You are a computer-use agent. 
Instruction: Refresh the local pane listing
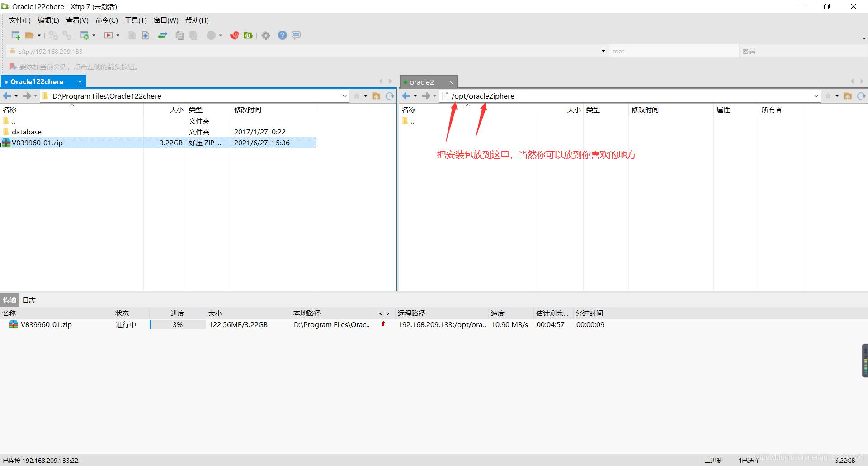click(x=390, y=96)
